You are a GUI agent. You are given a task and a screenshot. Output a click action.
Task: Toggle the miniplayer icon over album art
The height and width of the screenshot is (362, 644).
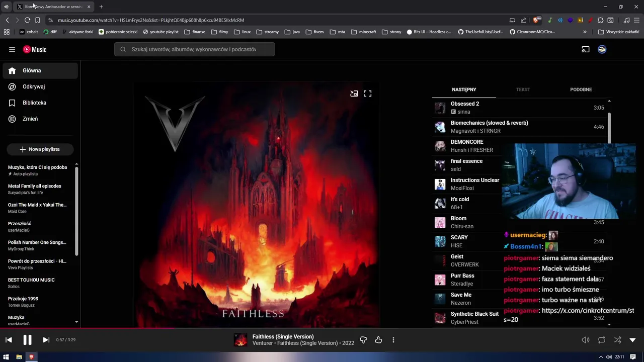point(354,94)
